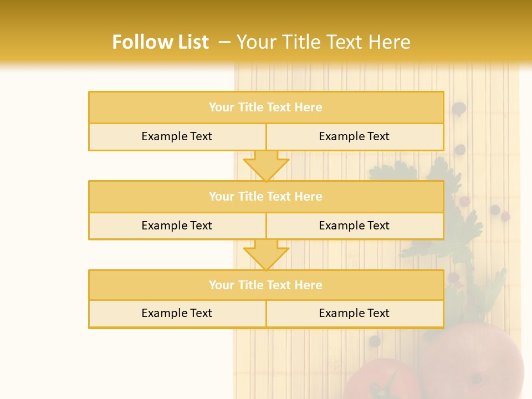Click the peppercorn beside the bottom tomatoes
Image resolution: width=532 pixels, height=399 pixels.
(375, 341)
